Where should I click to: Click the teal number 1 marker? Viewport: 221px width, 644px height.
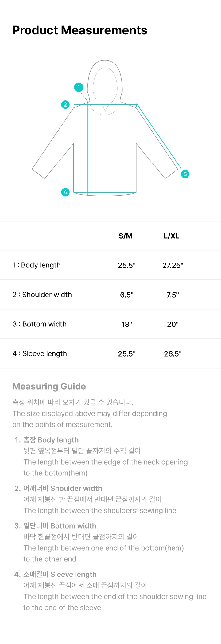click(x=79, y=87)
